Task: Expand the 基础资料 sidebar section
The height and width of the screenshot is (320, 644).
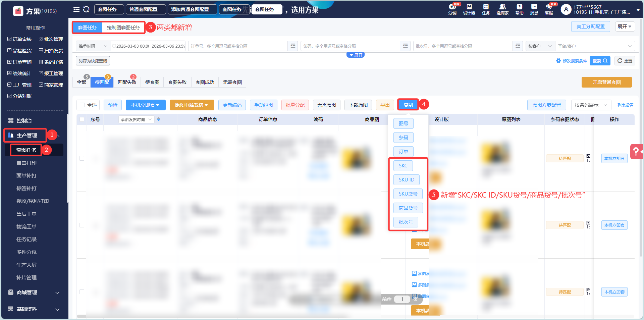Action: click(34, 309)
